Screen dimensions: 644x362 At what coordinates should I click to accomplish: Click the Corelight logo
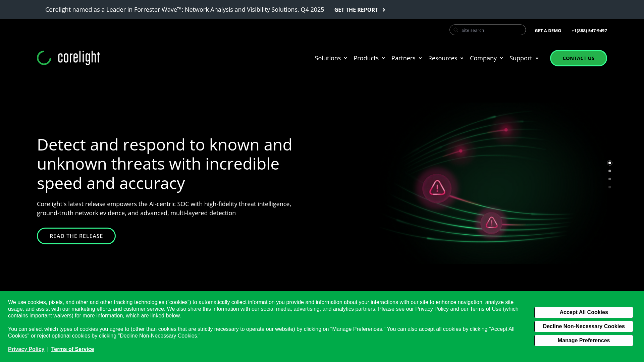tap(68, 58)
